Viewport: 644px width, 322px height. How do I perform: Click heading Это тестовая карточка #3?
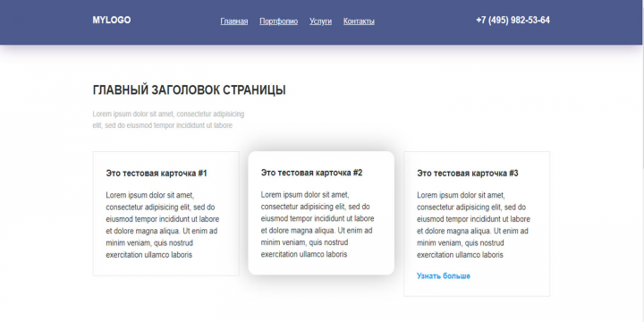point(468,174)
